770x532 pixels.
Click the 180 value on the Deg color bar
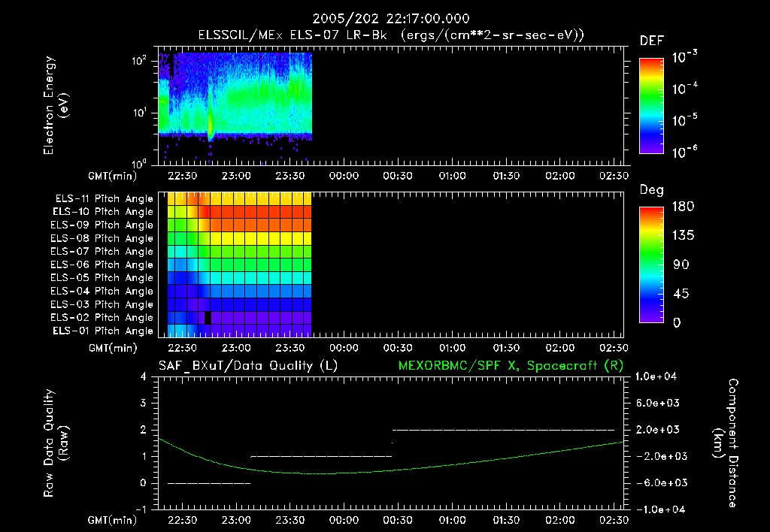[683, 206]
